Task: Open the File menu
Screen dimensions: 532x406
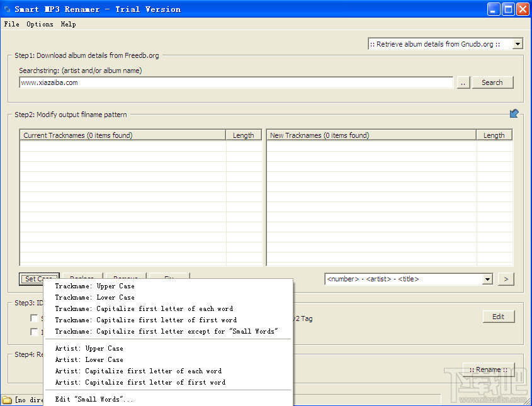Action: 11,24
